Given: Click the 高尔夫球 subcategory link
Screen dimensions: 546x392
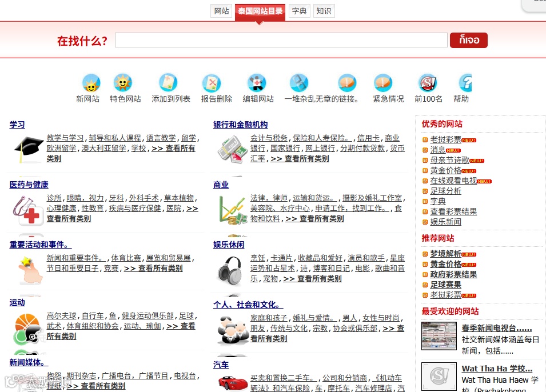Looking at the screenshot, I should [61, 316].
